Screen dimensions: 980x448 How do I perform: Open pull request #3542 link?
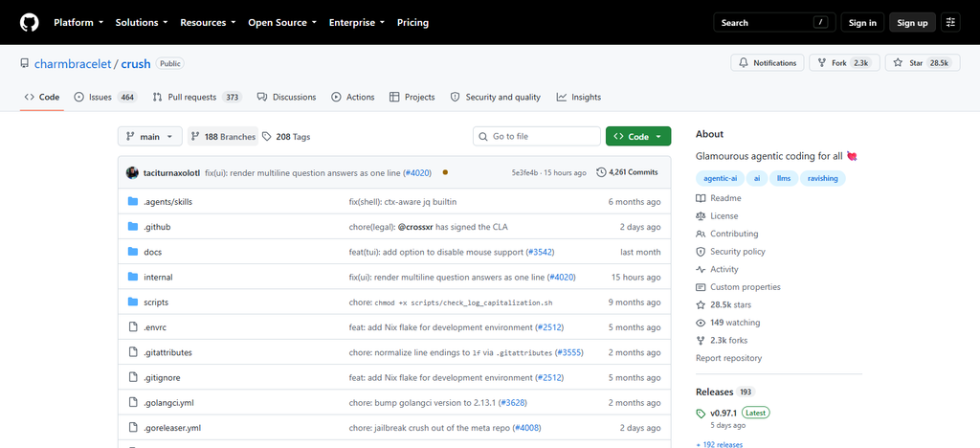coord(540,252)
